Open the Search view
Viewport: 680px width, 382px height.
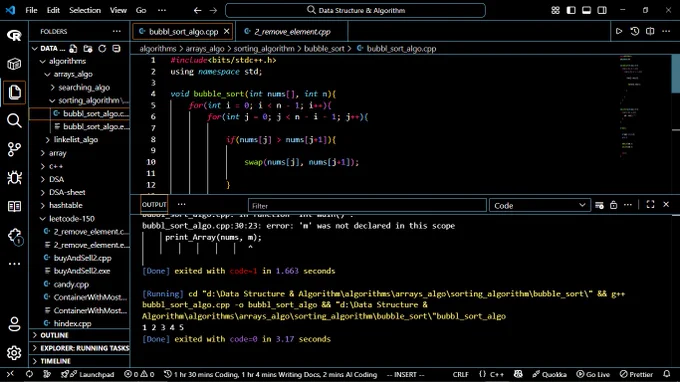click(x=14, y=121)
